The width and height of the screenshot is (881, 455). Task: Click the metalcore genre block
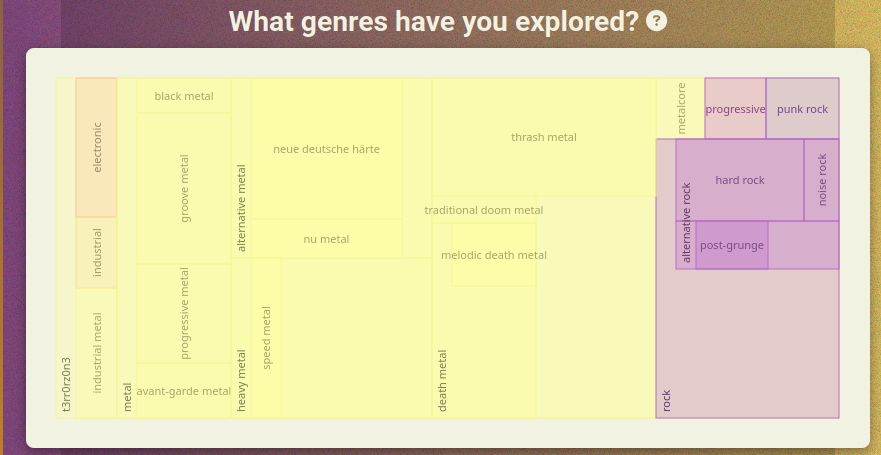(681, 108)
